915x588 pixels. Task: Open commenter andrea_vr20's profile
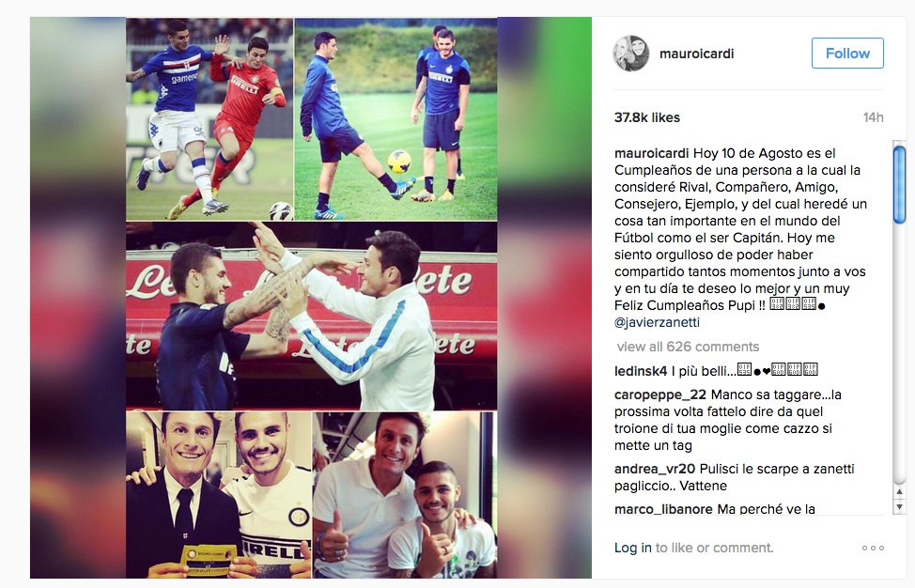click(655, 469)
